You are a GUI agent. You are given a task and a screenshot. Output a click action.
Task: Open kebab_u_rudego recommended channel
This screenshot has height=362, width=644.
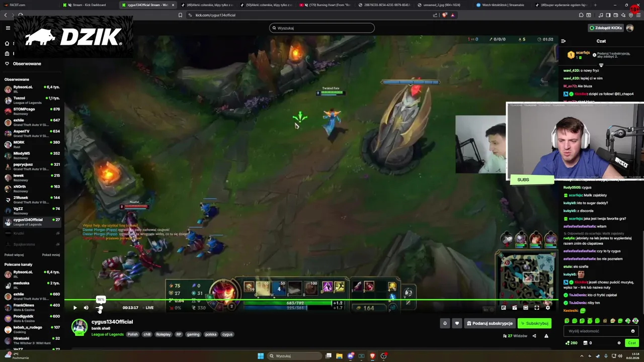(32, 329)
